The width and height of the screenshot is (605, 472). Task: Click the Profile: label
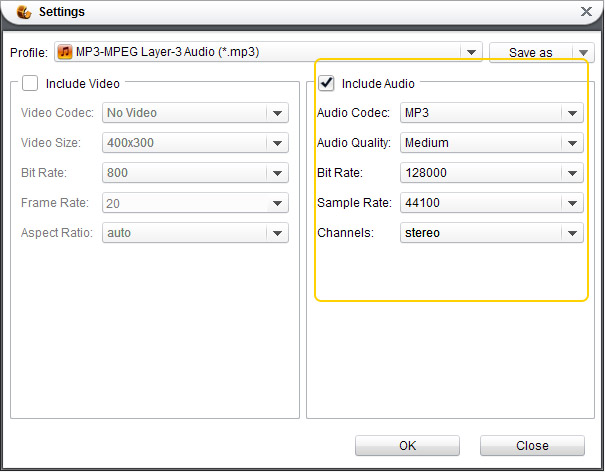click(29, 52)
